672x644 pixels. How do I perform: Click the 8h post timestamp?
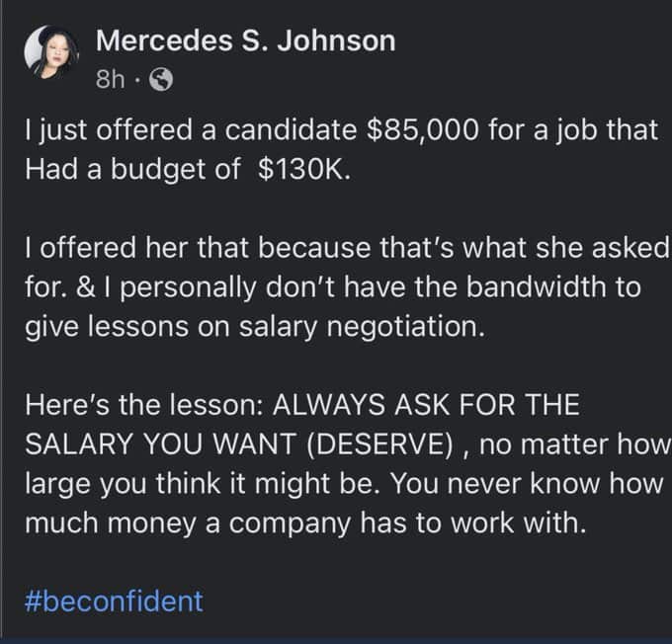click(x=110, y=80)
